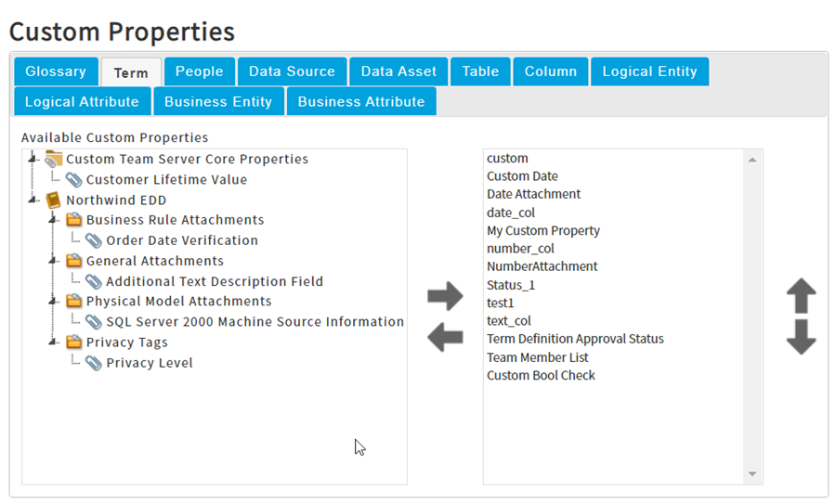
Task: Click the left arrow to remove property
Action: pos(445,337)
